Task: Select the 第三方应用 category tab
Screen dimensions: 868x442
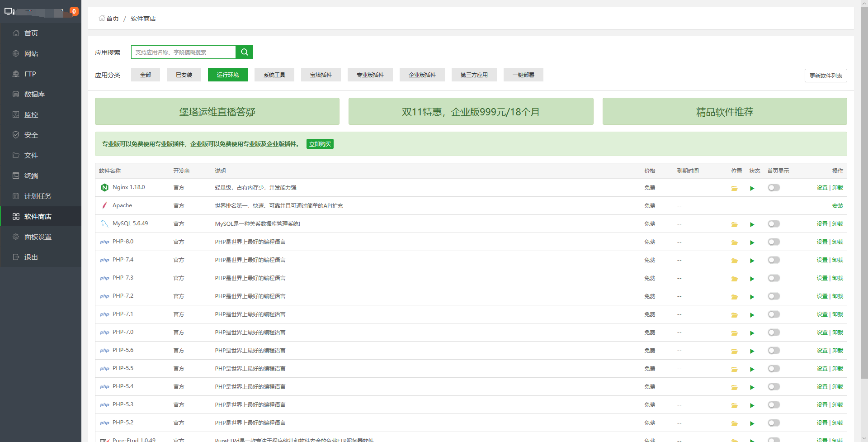Action: 474,75
